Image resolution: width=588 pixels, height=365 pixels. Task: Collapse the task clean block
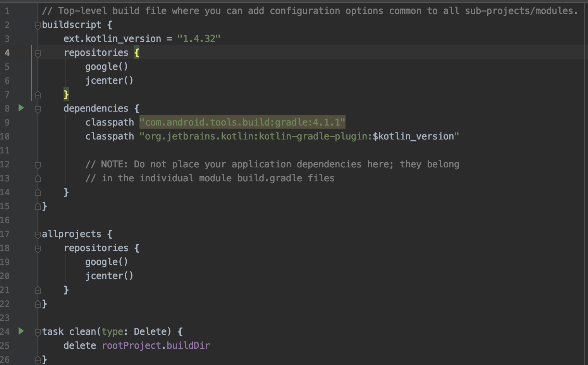pos(38,332)
